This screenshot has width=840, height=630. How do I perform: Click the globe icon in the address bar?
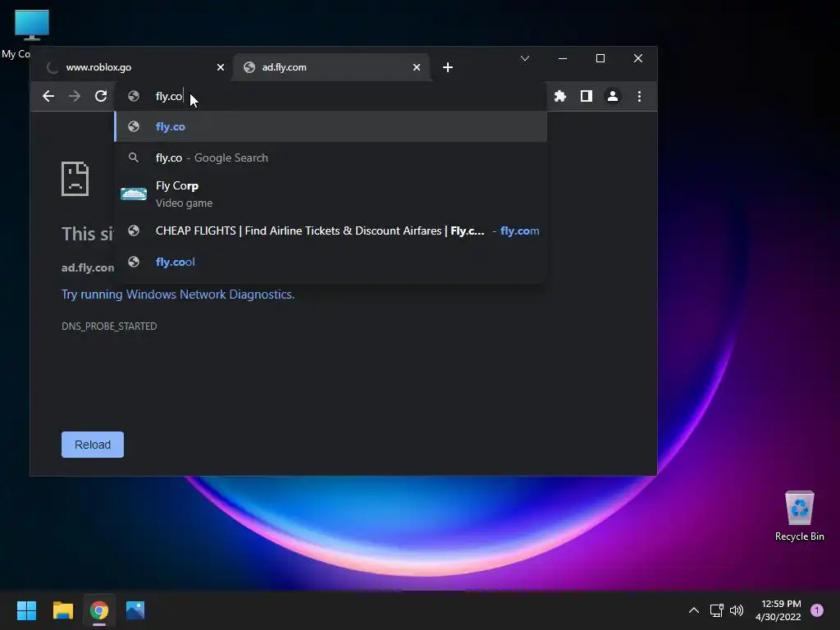click(134, 96)
